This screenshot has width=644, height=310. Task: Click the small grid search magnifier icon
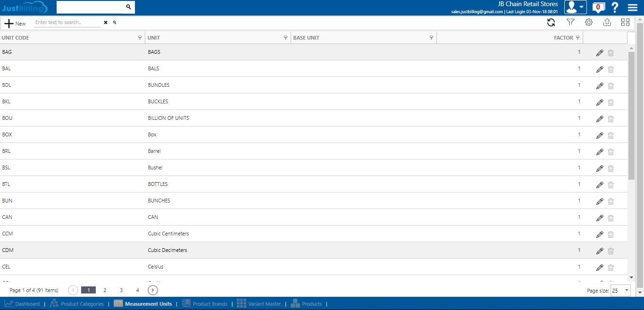click(115, 22)
